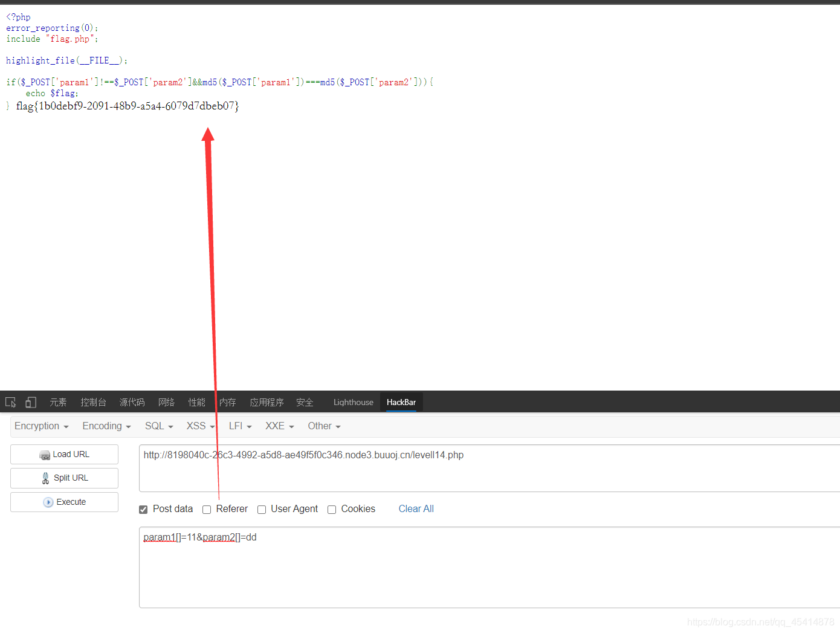Viewport: 840px width, 633px height.
Task: Focus the URL input field
Action: pyautogui.click(x=489, y=469)
